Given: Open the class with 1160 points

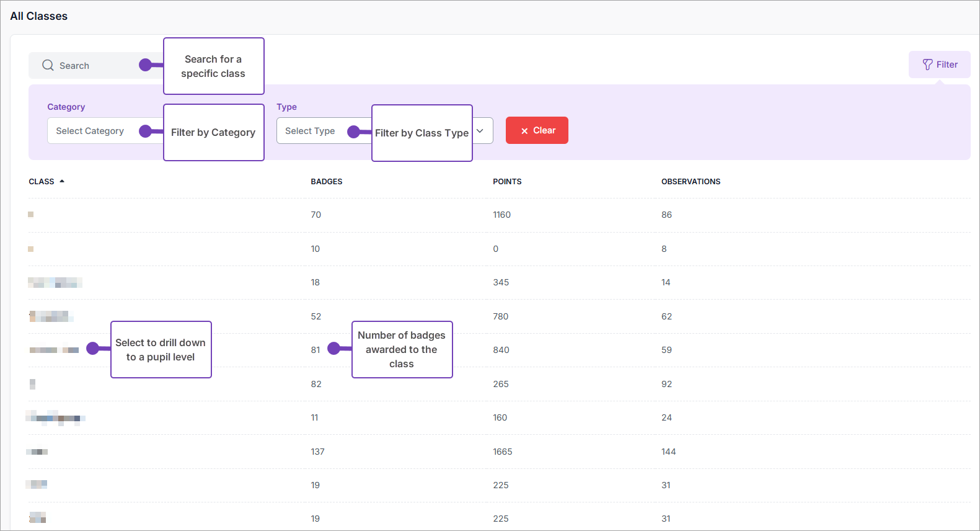Looking at the screenshot, I should (x=31, y=215).
